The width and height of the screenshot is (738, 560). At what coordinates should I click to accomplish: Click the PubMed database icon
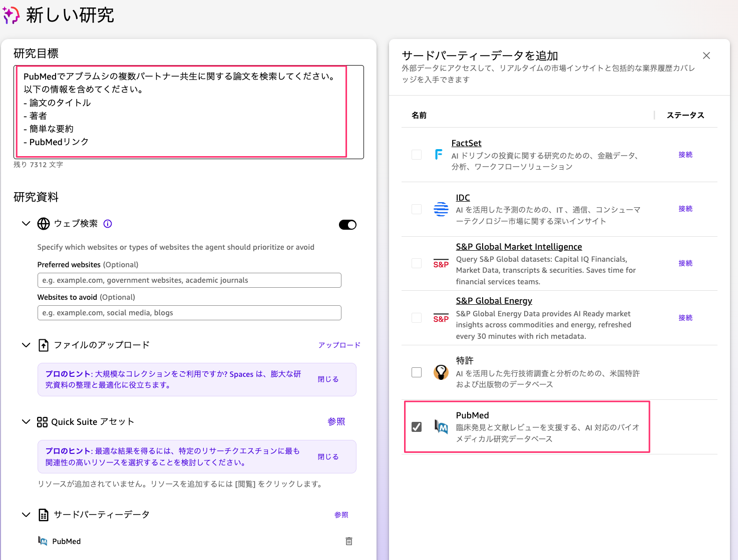[441, 427]
